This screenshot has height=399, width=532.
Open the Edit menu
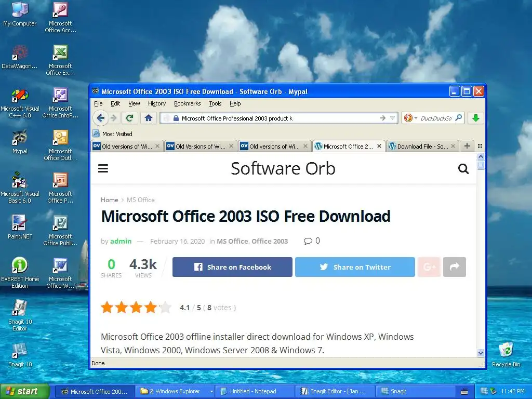pos(115,103)
